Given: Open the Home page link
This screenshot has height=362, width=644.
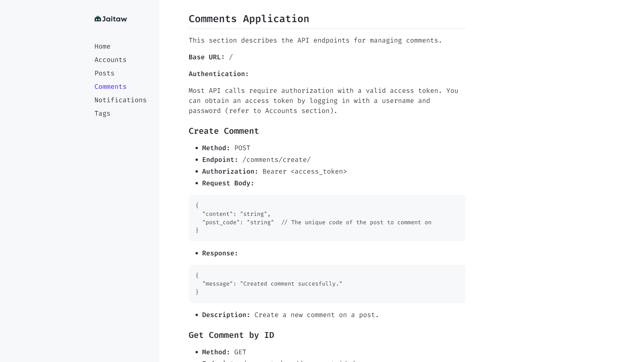Looking at the screenshot, I should click(102, 46).
